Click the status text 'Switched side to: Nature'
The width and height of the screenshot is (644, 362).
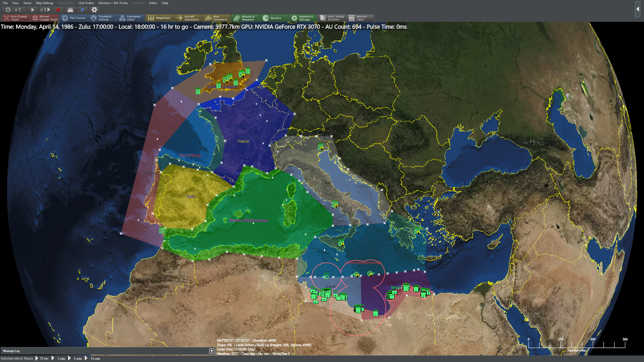click(x=17, y=358)
